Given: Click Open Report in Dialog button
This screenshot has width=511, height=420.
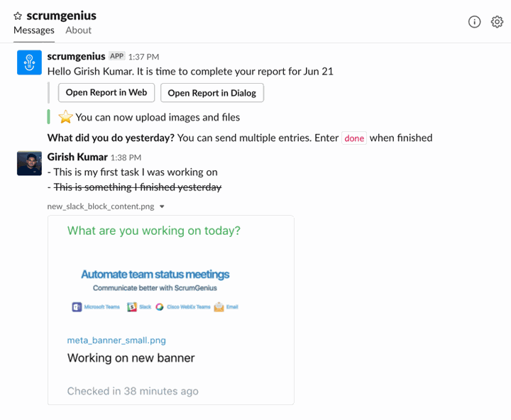Looking at the screenshot, I should [x=212, y=93].
